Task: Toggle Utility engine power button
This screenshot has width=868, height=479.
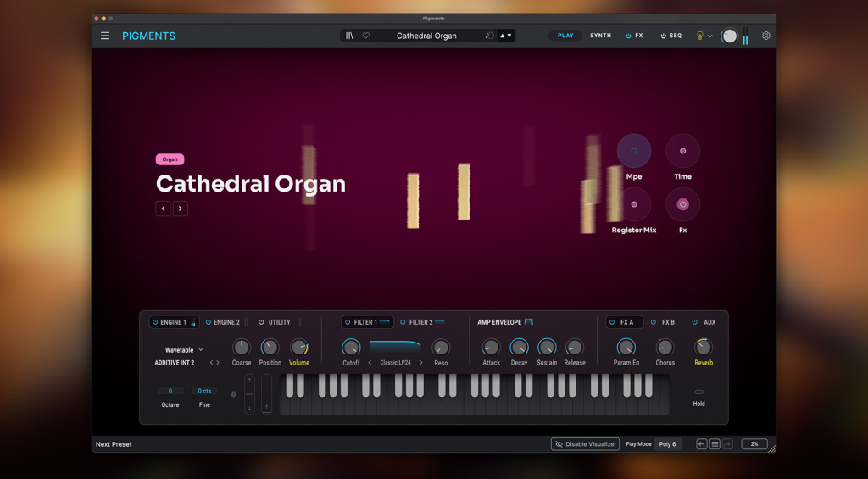Action: pos(261,322)
